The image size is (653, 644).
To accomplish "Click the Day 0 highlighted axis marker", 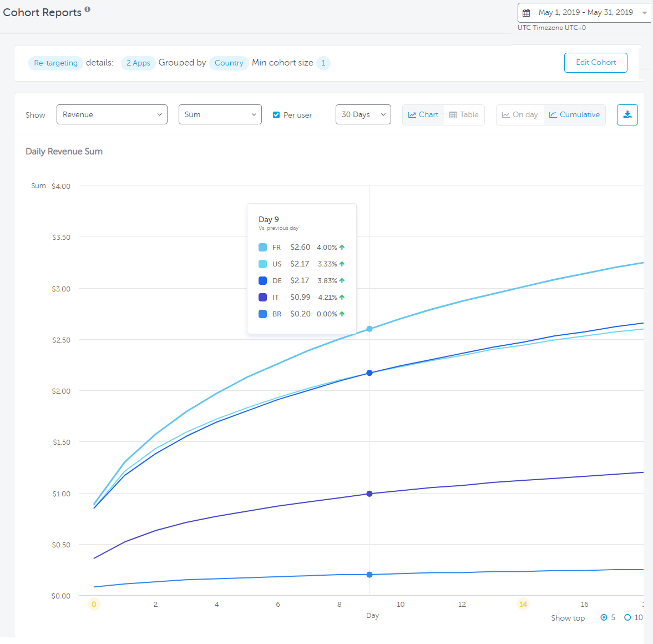I will 94,604.
